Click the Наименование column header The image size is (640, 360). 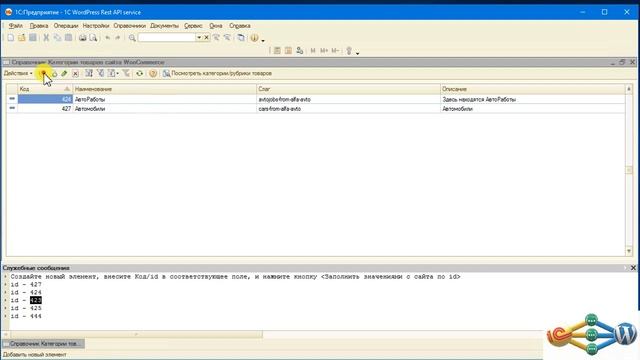coord(164,89)
